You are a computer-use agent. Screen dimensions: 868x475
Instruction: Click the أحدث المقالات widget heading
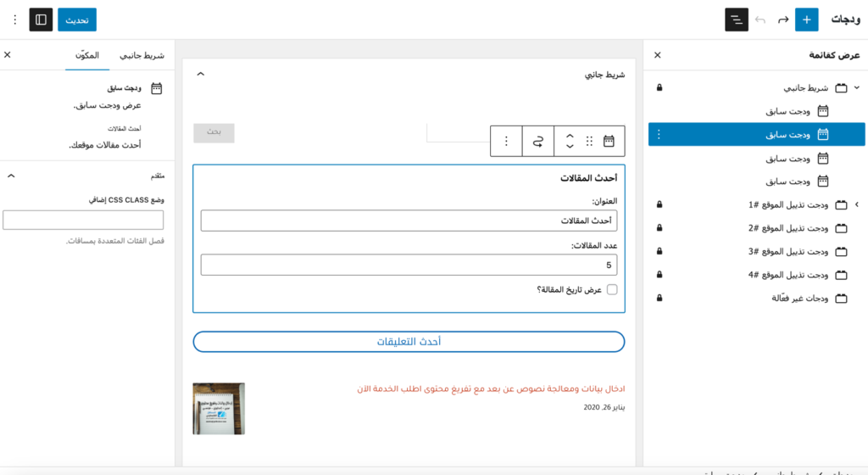(x=588, y=178)
